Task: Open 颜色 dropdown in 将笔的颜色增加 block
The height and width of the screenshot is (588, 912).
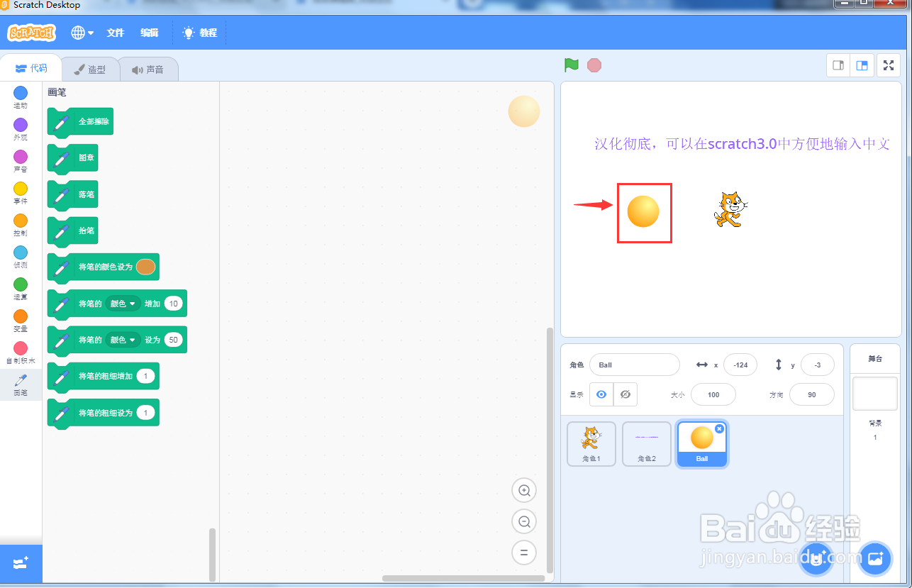Action: tap(122, 303)
